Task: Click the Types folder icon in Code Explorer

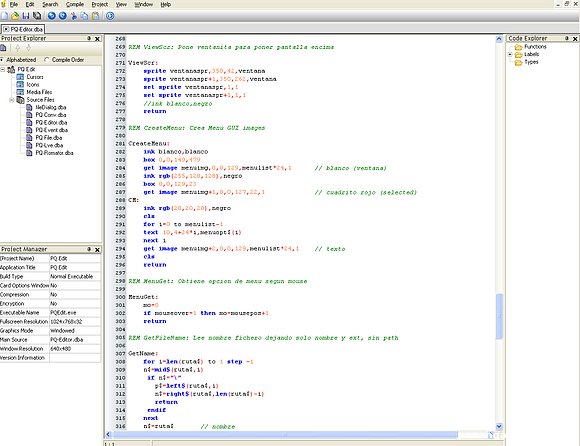Action: (x=519, y=62)
